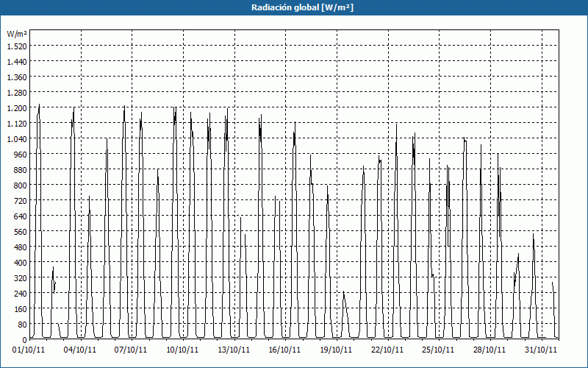Click the 13/10/11 date label
The image size is (588, 368).
click(x=234, y=350)
